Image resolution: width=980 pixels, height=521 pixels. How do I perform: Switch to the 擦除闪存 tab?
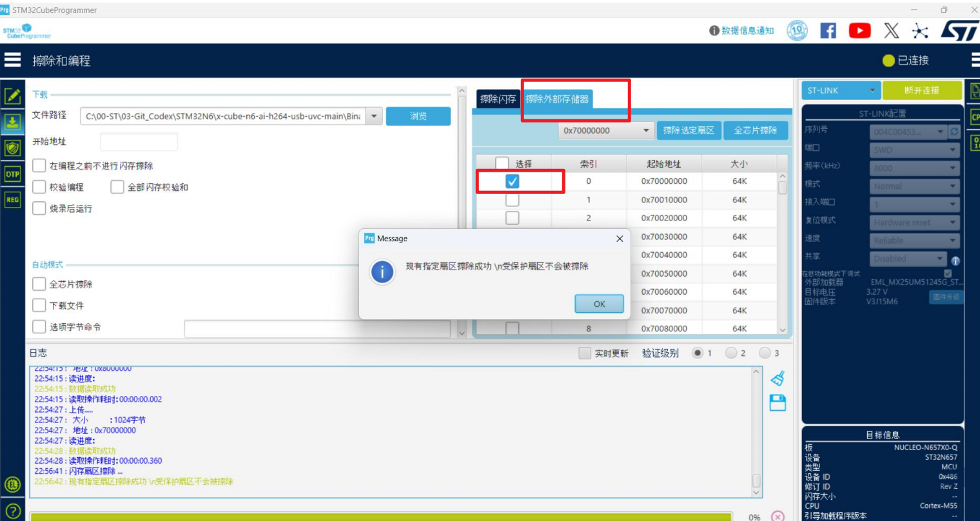coord(498,99)
